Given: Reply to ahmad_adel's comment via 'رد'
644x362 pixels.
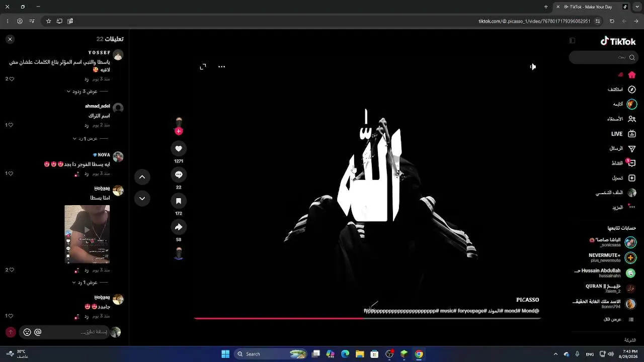Looking at the screenshot, I should coord(87,125).
